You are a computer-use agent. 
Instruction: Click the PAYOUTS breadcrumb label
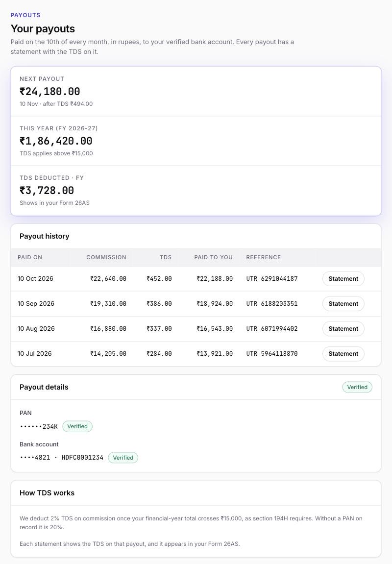pyautogui.click(x=25, y=15)
